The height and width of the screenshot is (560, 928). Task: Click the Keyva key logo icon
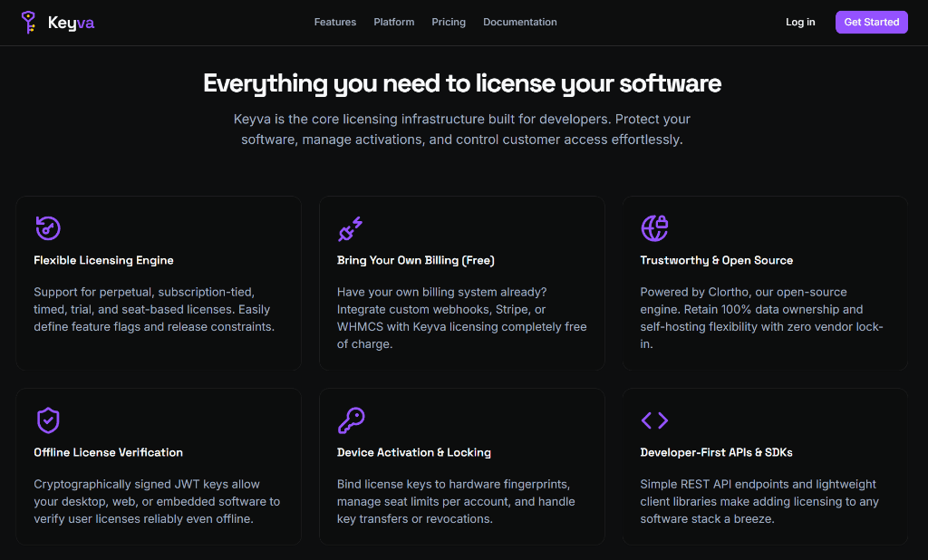tap(28, 23)
